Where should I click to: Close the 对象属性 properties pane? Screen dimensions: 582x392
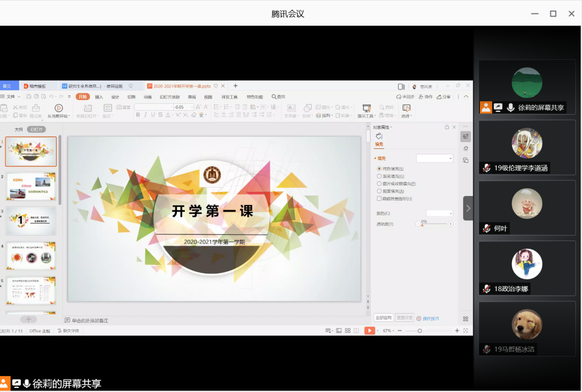click(454, 127)
